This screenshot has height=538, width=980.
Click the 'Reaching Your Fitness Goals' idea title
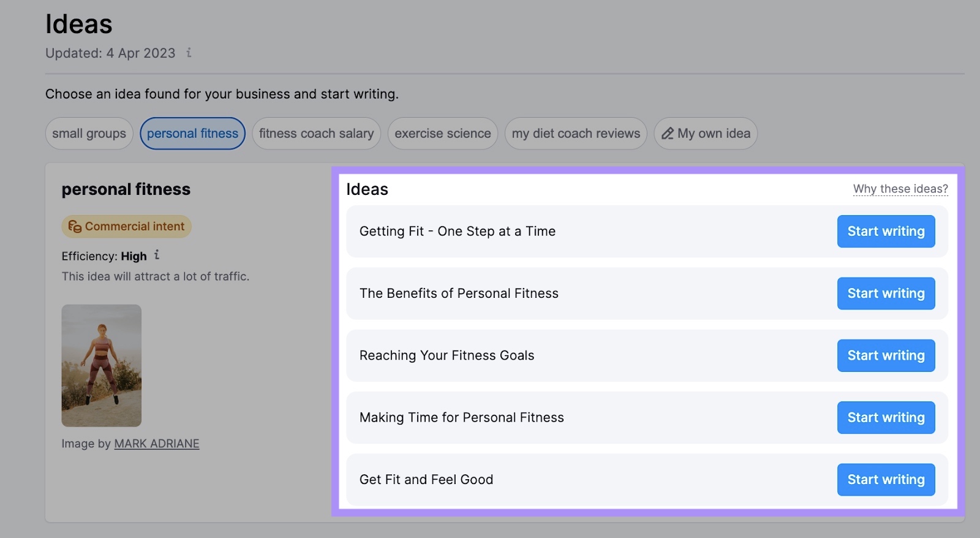pos(447,355)
